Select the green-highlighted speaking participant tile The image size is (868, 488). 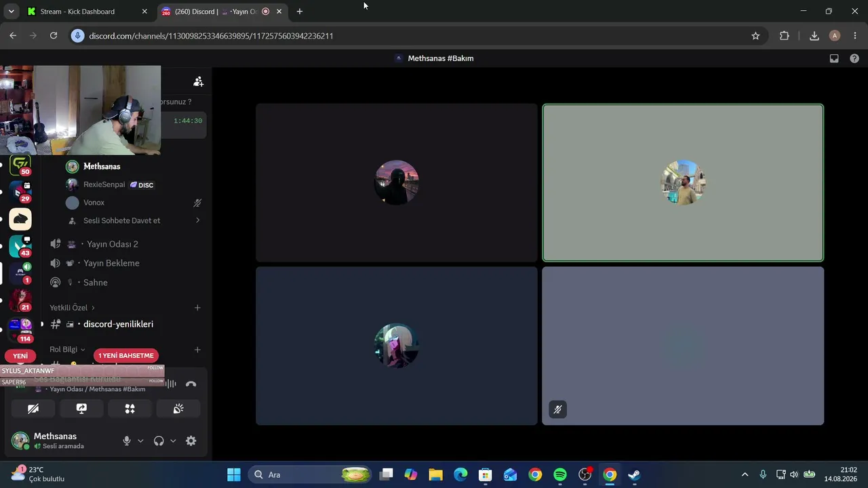pos(683,182)
